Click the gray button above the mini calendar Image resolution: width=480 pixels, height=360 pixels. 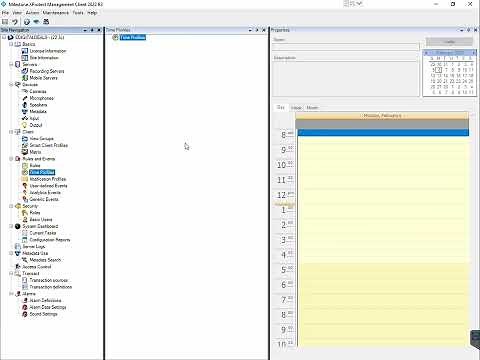[x=449, y=42]
